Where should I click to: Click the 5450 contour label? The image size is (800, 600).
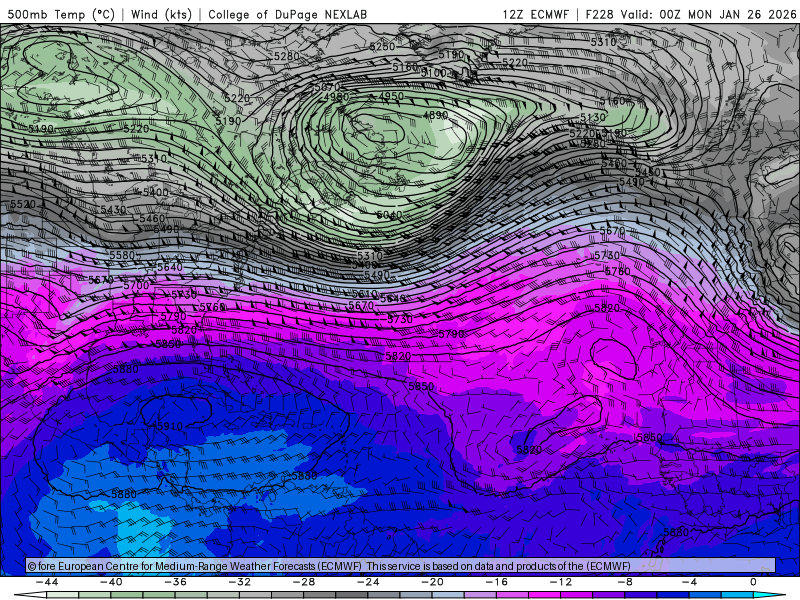pos(648,172)
